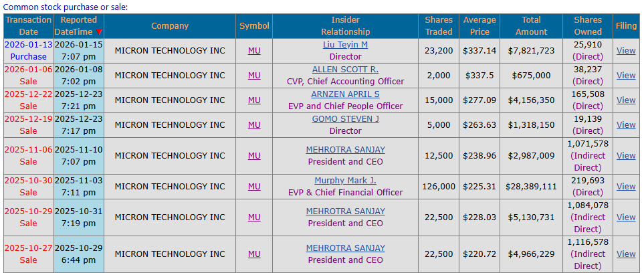This screenshot has width=644, height=273.
Task: Sort by Average Price column header
Action: click(479, 26)
